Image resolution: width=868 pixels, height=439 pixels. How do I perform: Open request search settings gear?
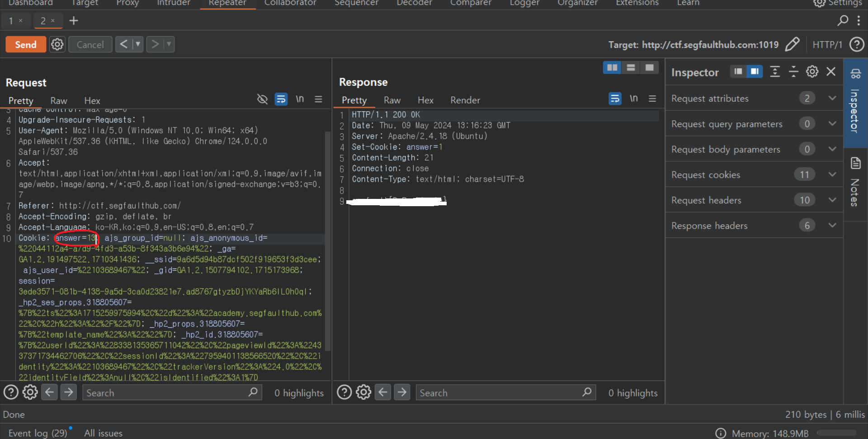tap(30, 392)
